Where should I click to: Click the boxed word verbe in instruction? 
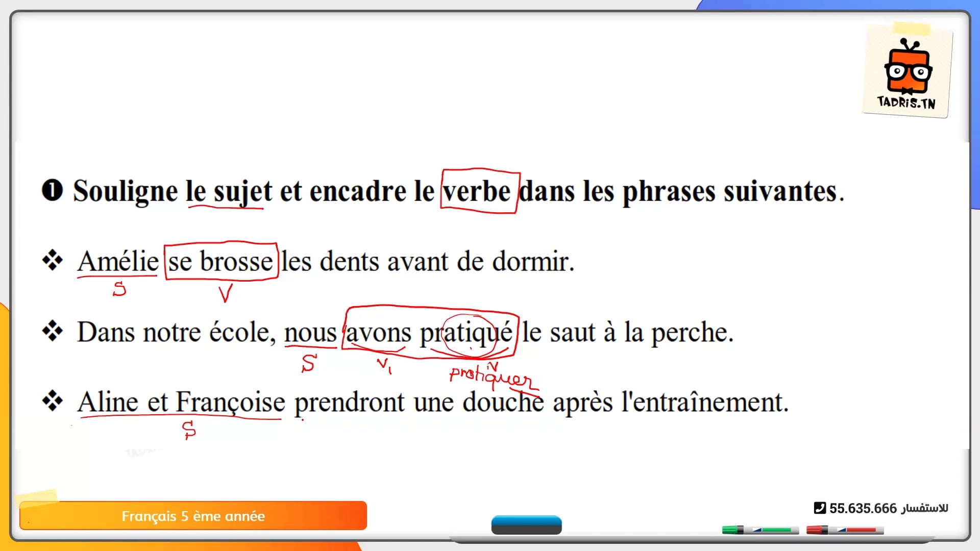pos(477,191)
